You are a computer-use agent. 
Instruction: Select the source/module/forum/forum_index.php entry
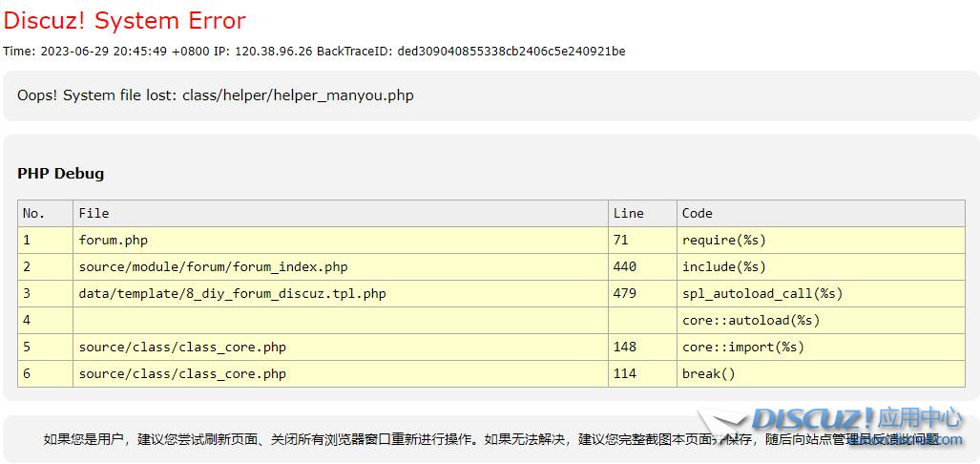(213, 266)
